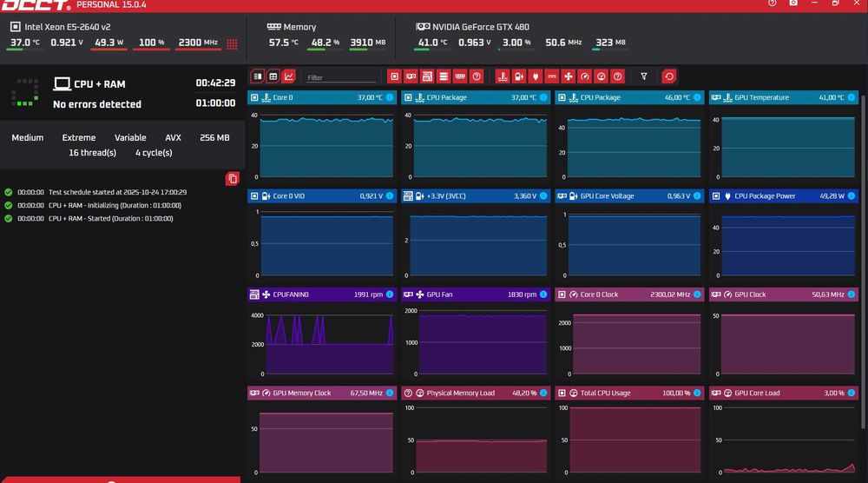Click the NVIDIA GeForce GTX 480 header
Screen dimensions: 868x483
[x=481, y=27]
